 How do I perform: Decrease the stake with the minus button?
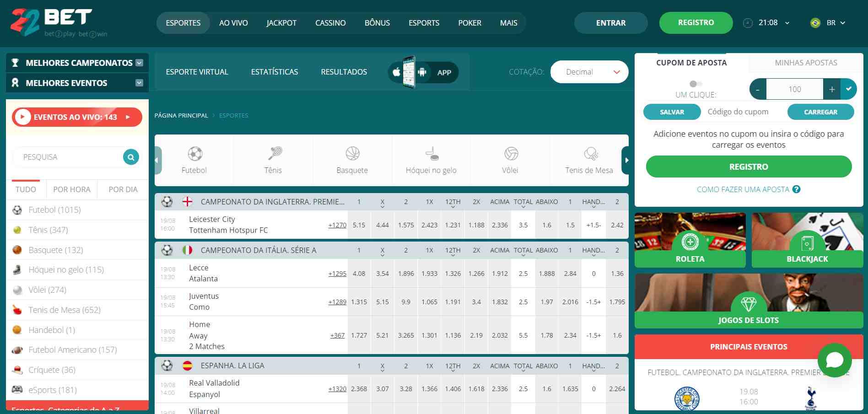point(758,89)
